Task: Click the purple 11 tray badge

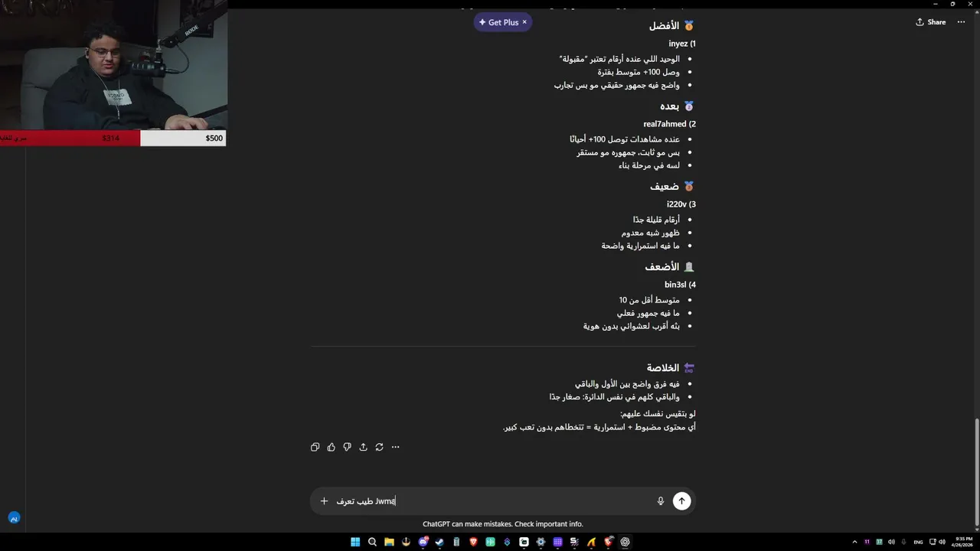Action: pyautogui.click(x=867, y=542)
